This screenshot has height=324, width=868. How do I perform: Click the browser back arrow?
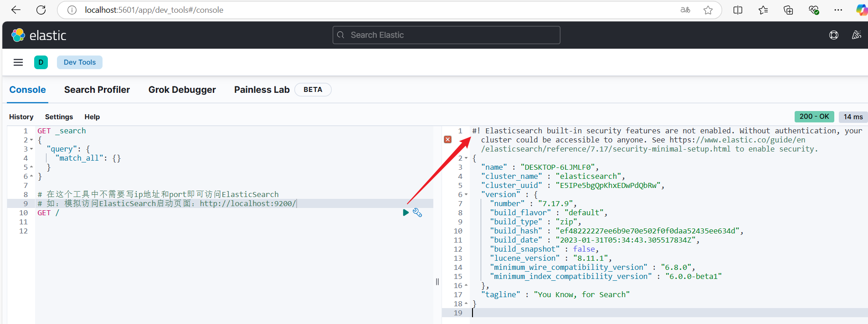[16, 10]
